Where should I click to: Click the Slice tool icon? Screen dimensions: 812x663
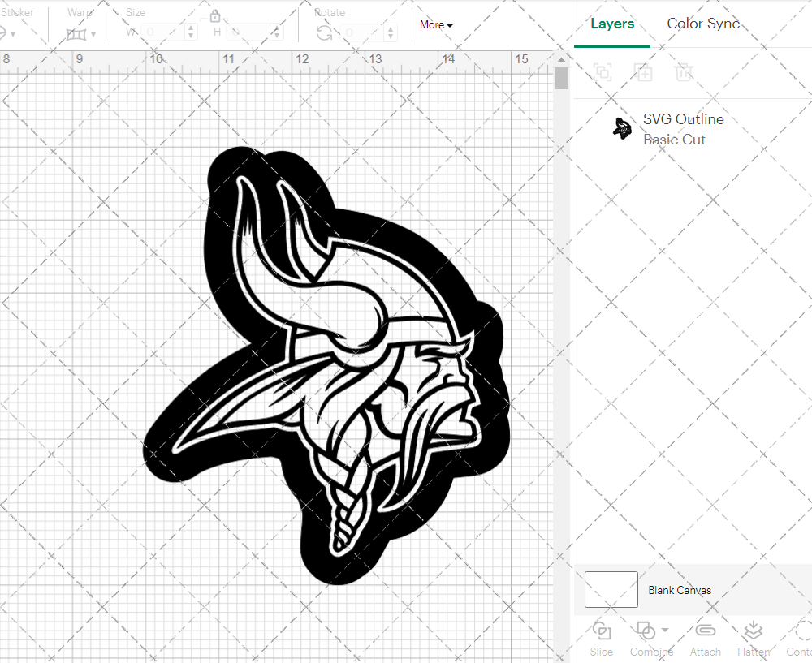(x=602, y=631)
